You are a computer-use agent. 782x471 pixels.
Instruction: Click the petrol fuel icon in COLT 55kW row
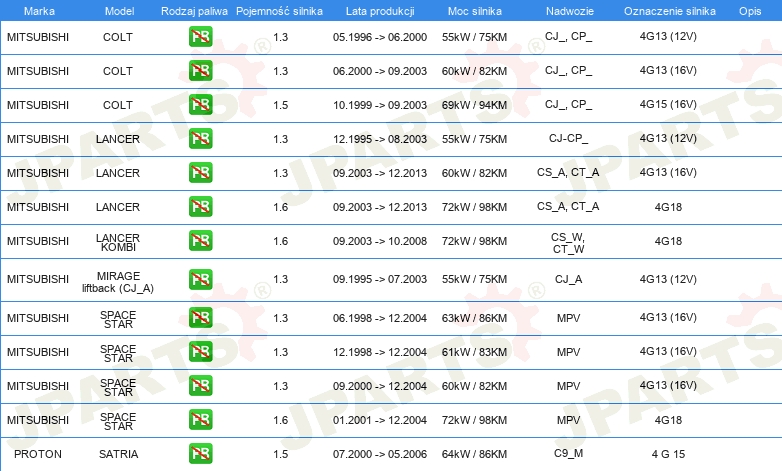[x=200, y=37]
